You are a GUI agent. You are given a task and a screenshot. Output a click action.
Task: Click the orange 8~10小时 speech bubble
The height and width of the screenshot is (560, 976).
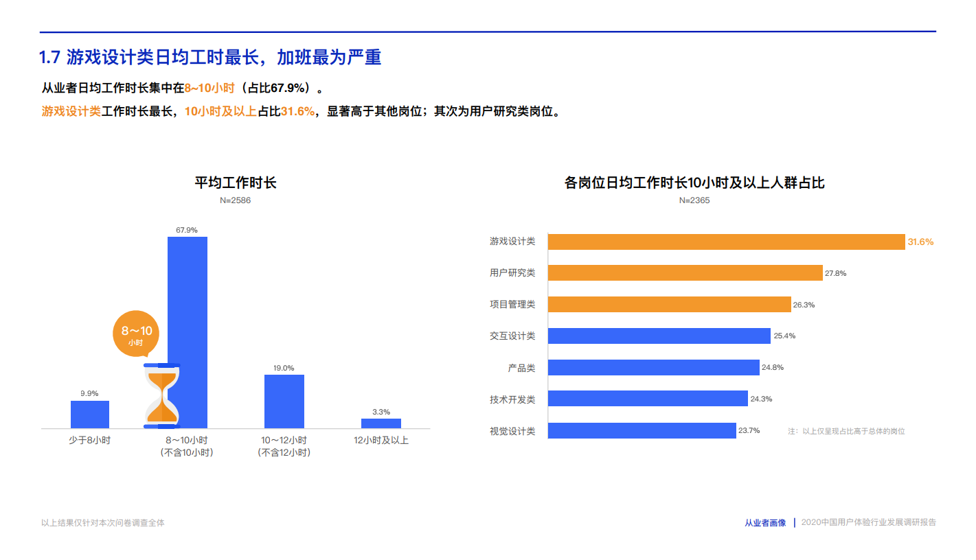point(136,334)
